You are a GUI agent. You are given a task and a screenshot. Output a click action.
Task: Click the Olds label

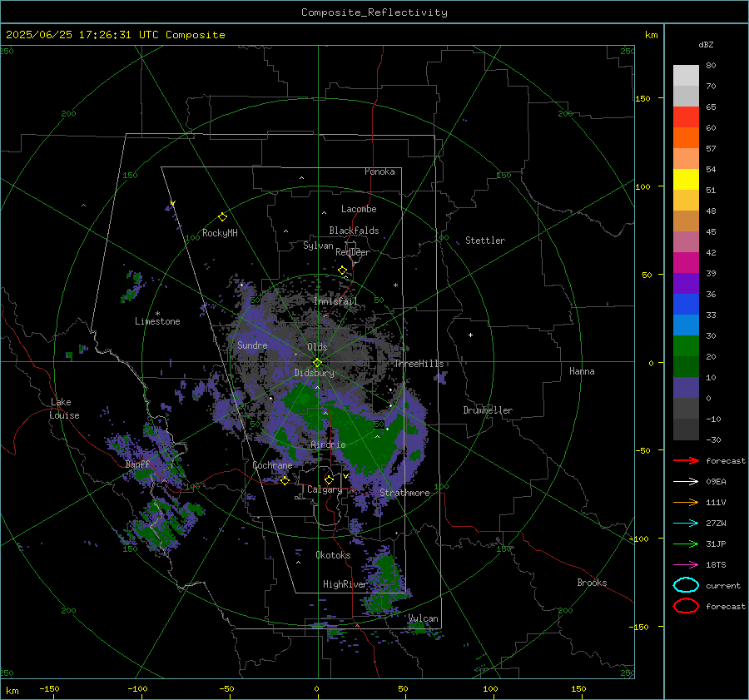317,347
